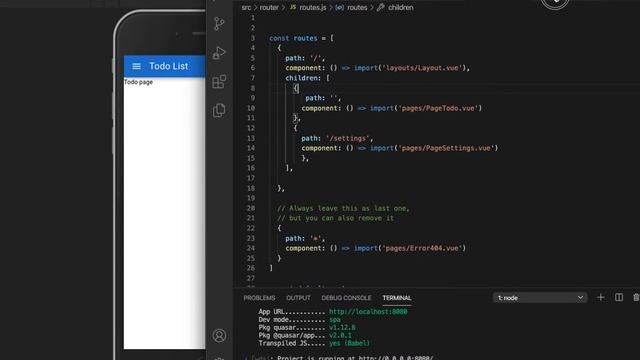Screen dimensions: 640x360
Task: Click 'children: [' on line 7
Action: tap(307, 78)
